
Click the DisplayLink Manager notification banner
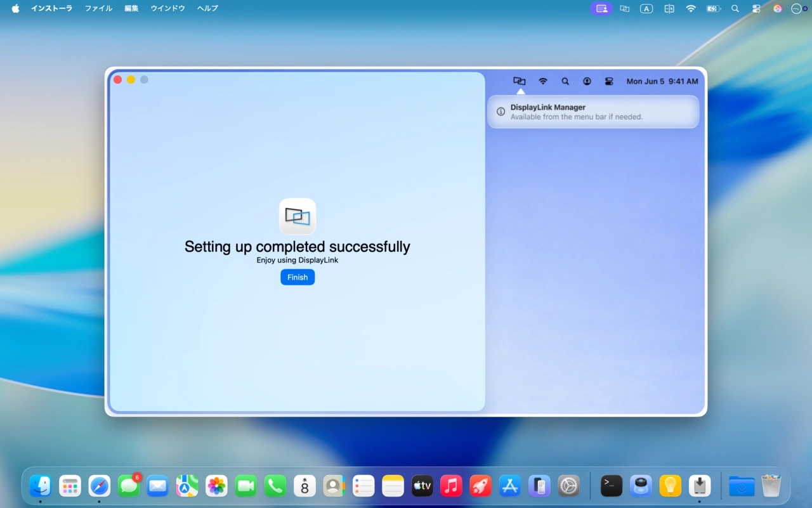(593, 112)
